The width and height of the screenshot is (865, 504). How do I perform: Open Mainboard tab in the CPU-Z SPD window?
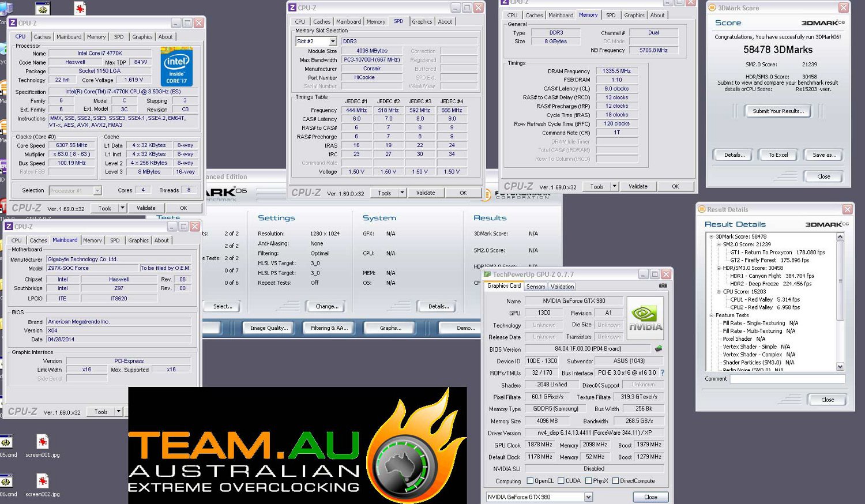click(x=348, y=22)
